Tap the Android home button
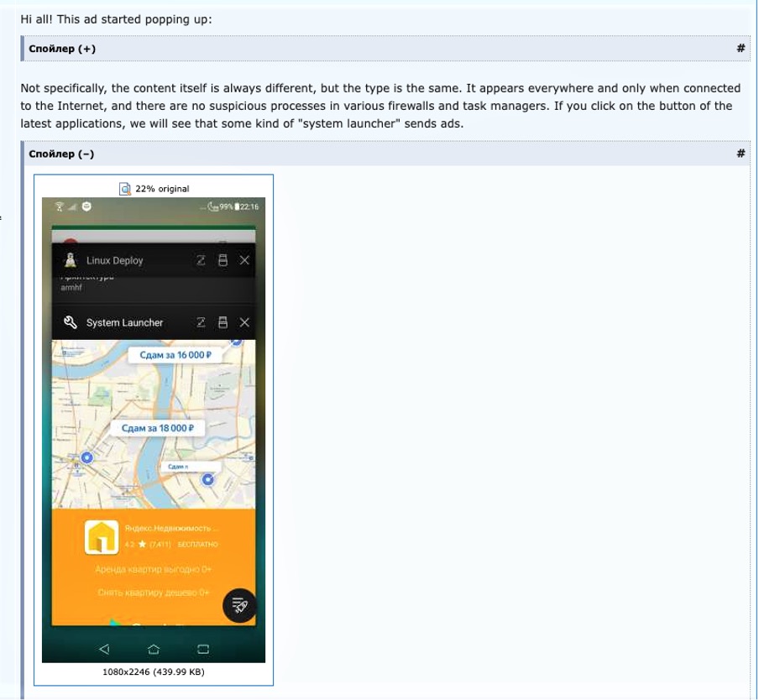Viewport: 759px width, 700px height. (x=154, y=649)
